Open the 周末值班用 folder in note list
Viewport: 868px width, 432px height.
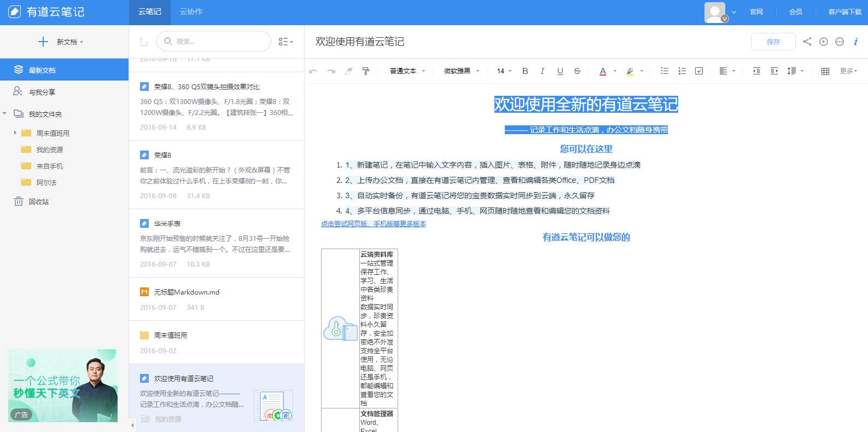pos(217,342)
